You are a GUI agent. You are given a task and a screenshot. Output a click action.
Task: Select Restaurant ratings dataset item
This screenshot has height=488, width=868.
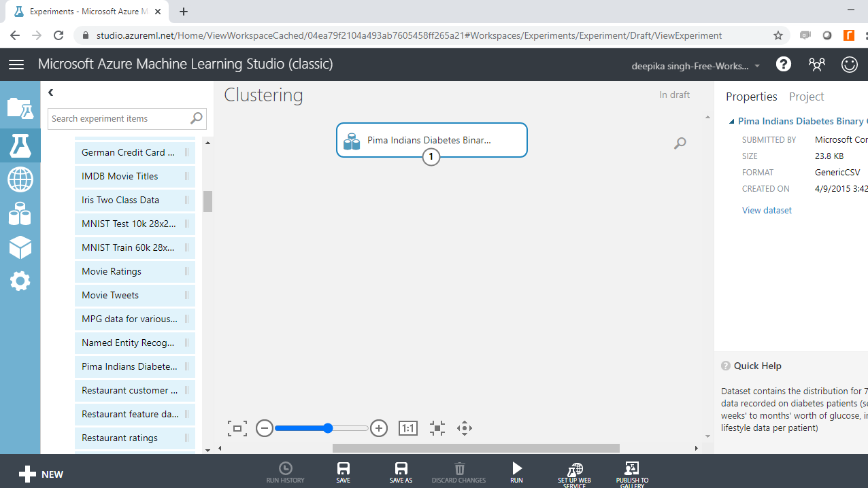(135, 438)
